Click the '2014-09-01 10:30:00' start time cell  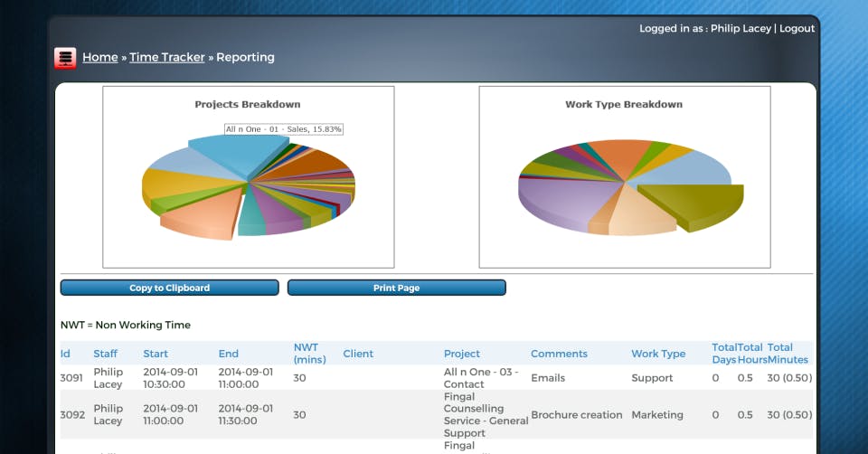[171, 378]
